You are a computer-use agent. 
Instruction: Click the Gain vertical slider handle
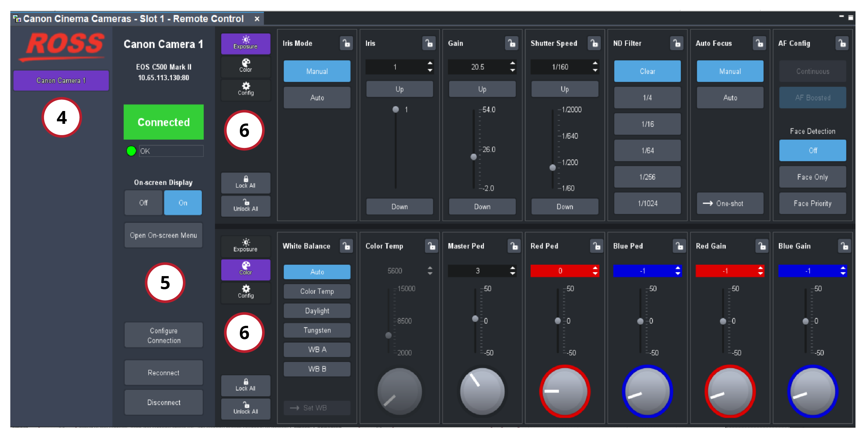click(x=473, y=157)
